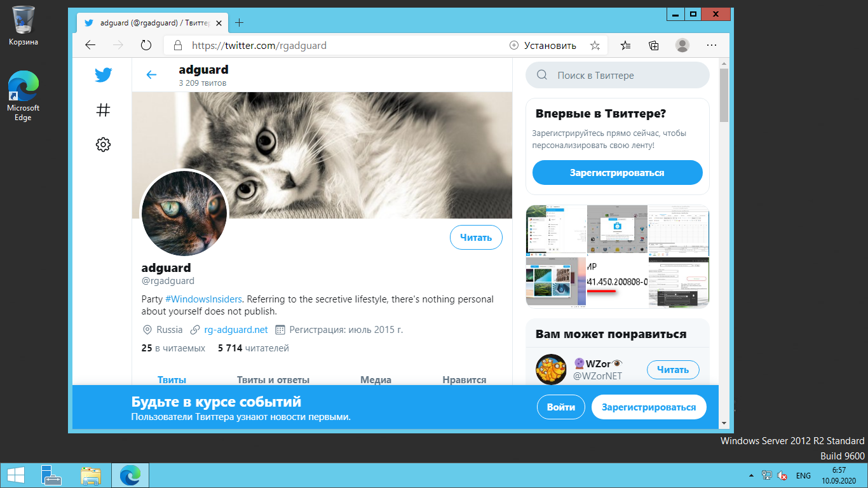Go back using the blue arrow beside adguard
Image resolution: width=868 pixels, height=488 pixels.
click(151, 75)
